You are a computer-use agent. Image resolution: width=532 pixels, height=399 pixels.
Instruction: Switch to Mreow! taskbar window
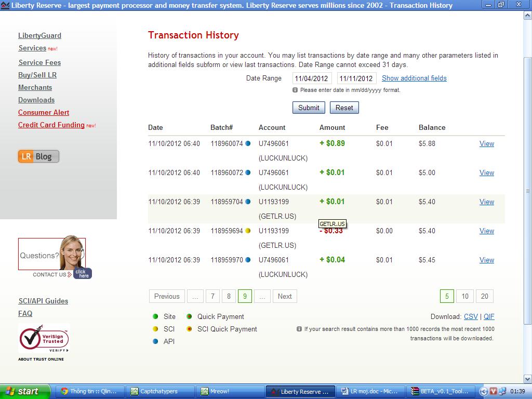[x=230, y=391]
